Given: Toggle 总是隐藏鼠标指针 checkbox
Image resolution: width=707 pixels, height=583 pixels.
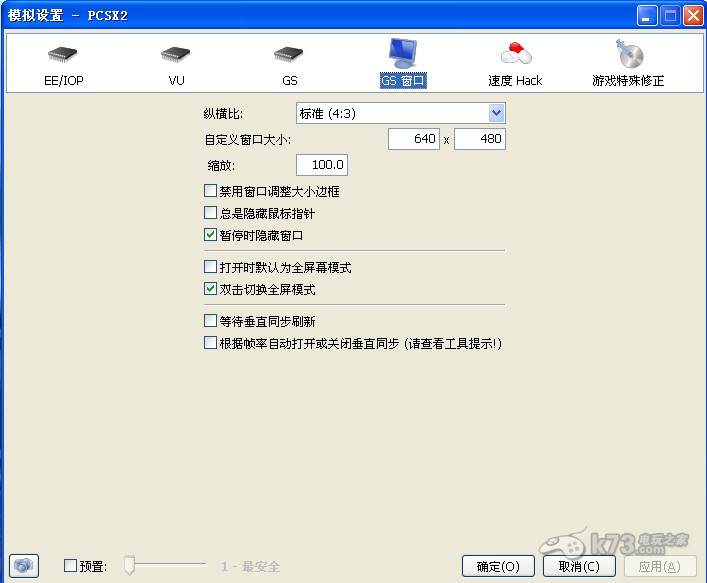Looking at the screenshot, I should (x=210, y=213).
